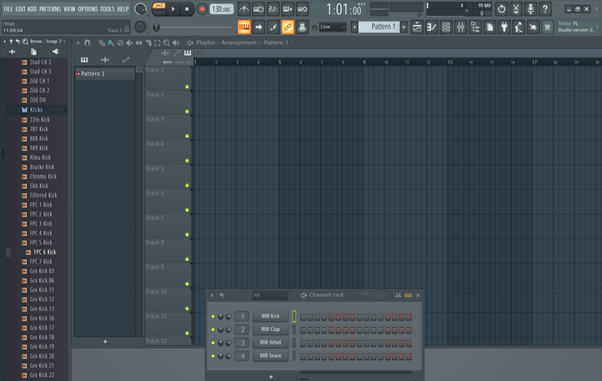Image resolution: width=602 pixels, height=381 pixels.
Task: Toggle loop recording icon
Action: coord(302,9)
